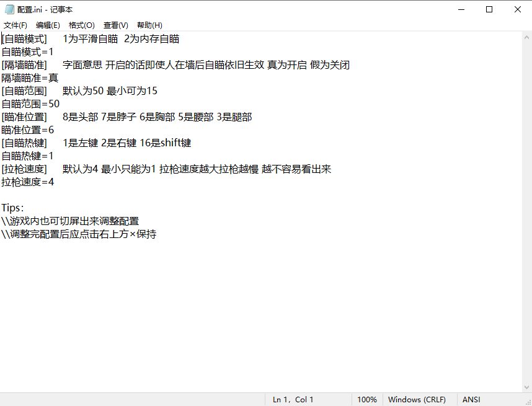The image size is (532, 406).
Task: Place cursor at end of 拉枪速度=4 line
Action: (55, 182)
